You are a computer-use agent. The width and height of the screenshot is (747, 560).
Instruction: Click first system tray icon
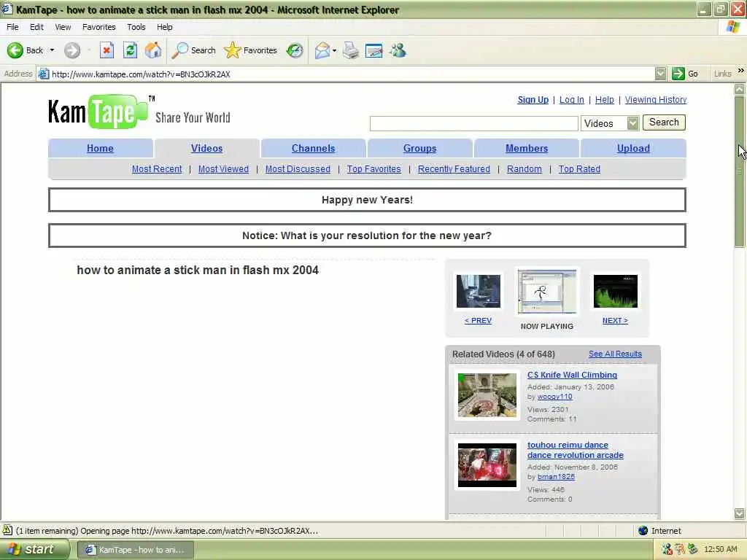[x=667, y=549]
